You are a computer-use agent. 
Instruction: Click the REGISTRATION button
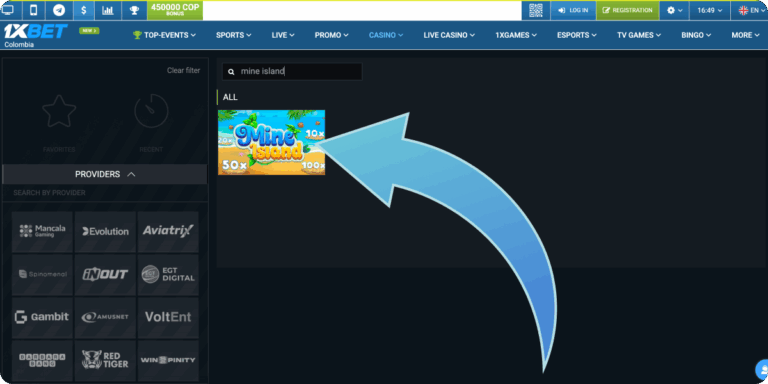point(627,10)
